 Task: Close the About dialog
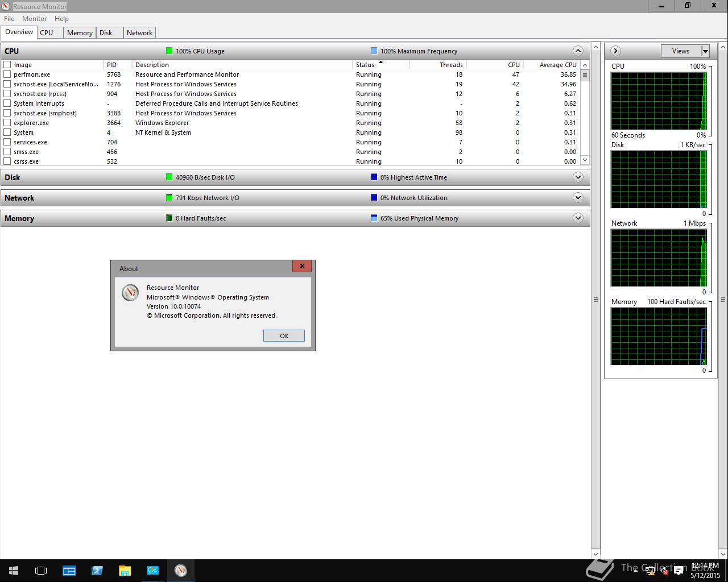[302, 266]
